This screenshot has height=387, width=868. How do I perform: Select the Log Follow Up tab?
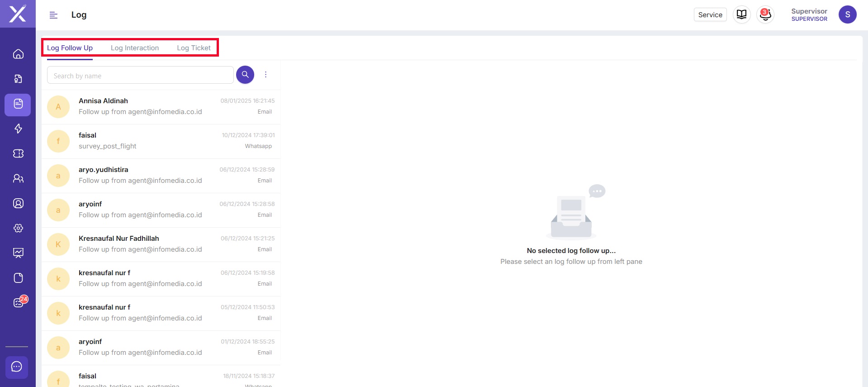pyautogui.click(x=70, y=48)
